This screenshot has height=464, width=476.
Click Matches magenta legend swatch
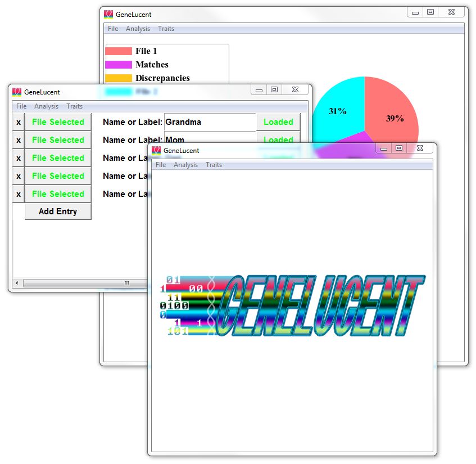point(119,65)
